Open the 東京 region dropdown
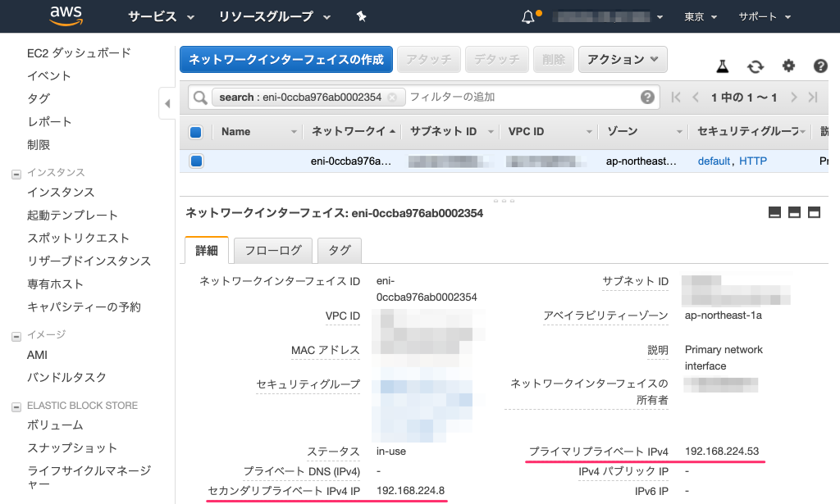Viewport: 840px width, 504px height. pyautogui.click(x=701, y=17)
